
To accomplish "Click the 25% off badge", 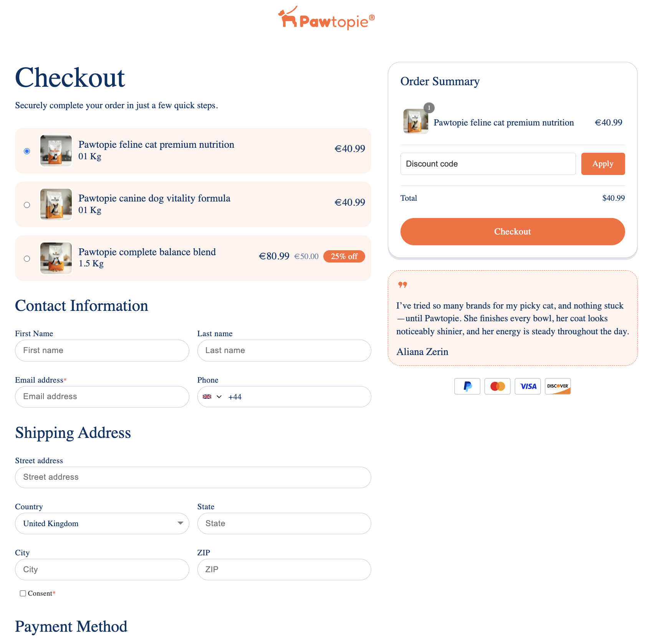I will click(x=344, y=256).
